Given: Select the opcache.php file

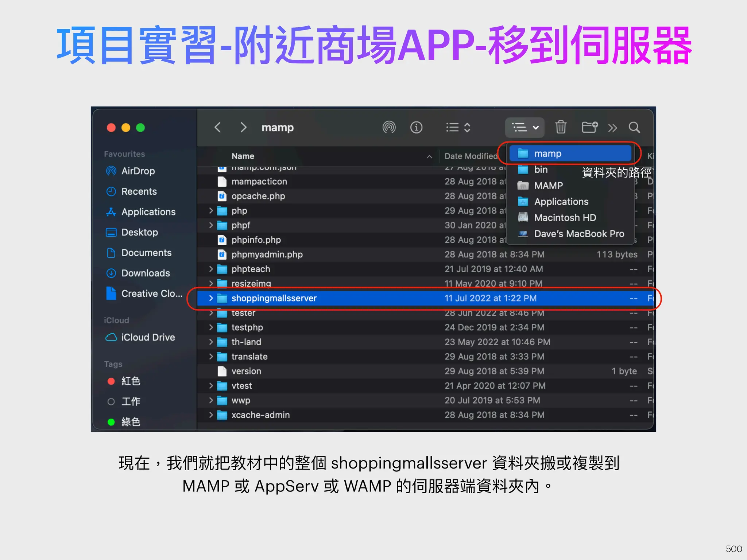Looking at the screenshot, I should [x=425, y=196].
